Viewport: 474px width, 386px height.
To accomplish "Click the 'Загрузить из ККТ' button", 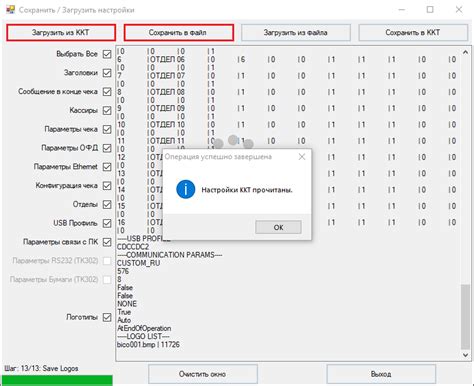I will (61, 33).
